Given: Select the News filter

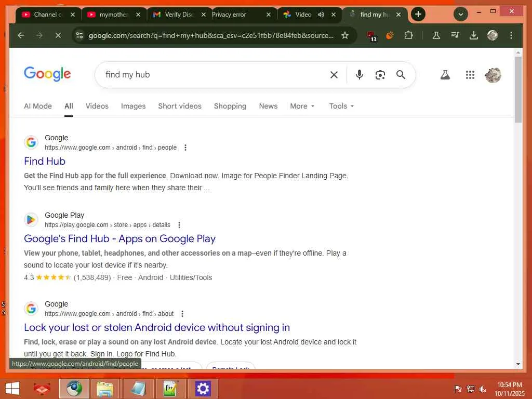Looking at the screenshot, I should coord(268,106).
